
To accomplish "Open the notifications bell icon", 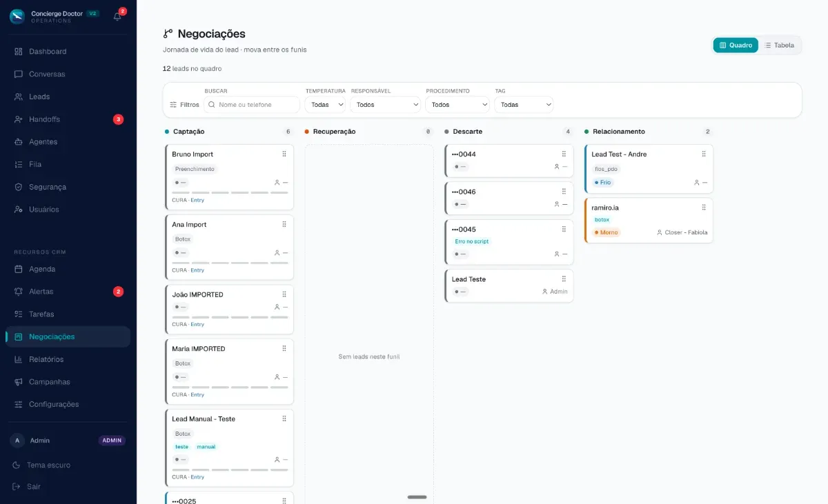I will point(117,17).
